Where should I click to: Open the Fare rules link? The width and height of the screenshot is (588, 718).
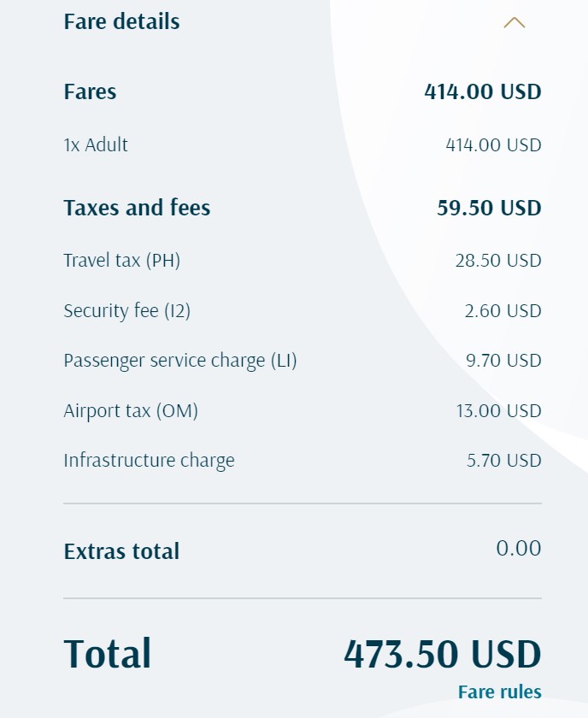(x=499, y=692)
